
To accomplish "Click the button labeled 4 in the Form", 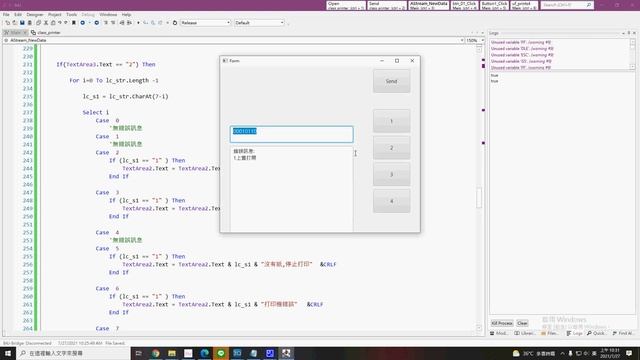I will click(391, 201).
